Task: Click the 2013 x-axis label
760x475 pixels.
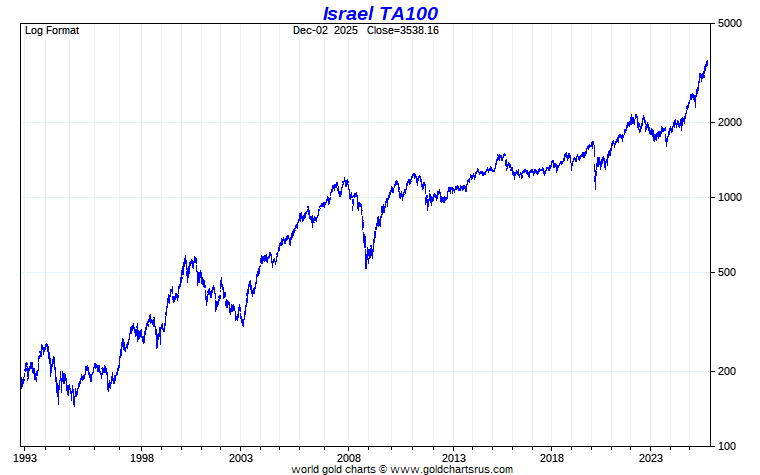Action: [454, 458]
